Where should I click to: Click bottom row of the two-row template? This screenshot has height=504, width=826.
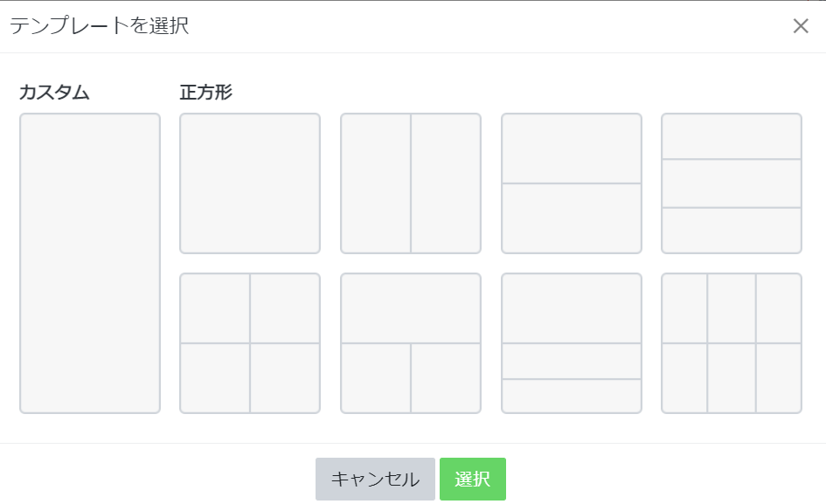coord(572,218)
